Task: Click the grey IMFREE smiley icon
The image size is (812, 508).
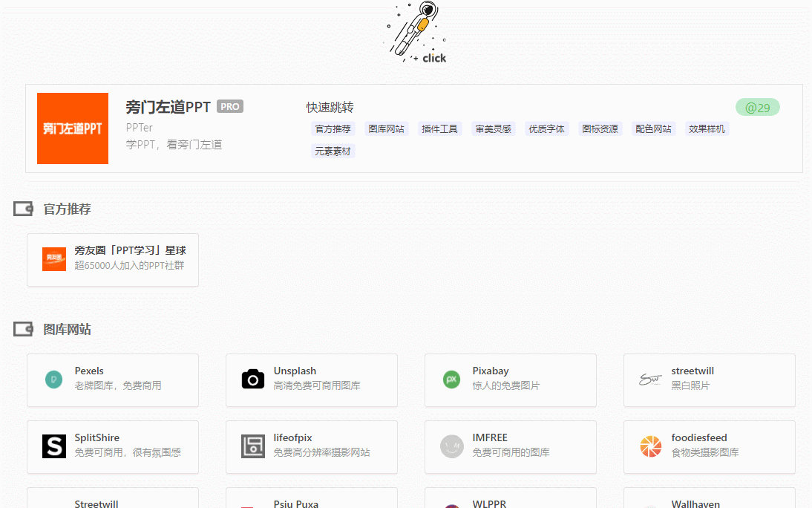Action: [451, 446]
